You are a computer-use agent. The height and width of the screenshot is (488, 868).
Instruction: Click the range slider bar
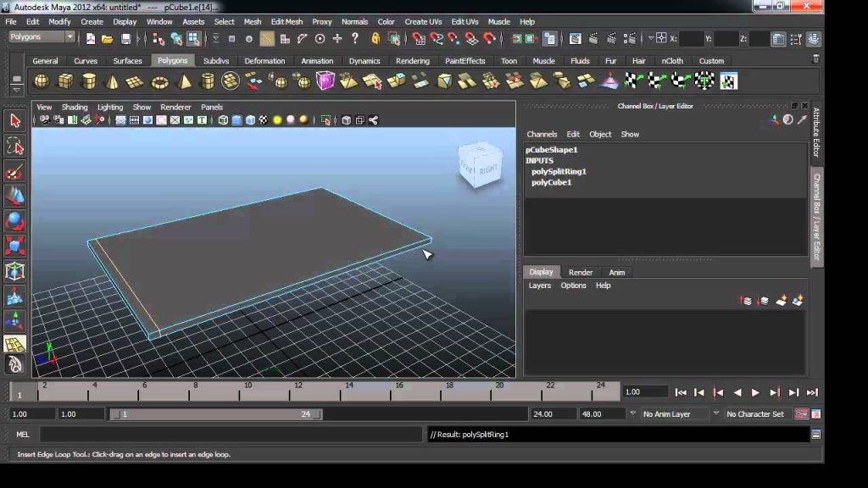(x=216, y=413)
